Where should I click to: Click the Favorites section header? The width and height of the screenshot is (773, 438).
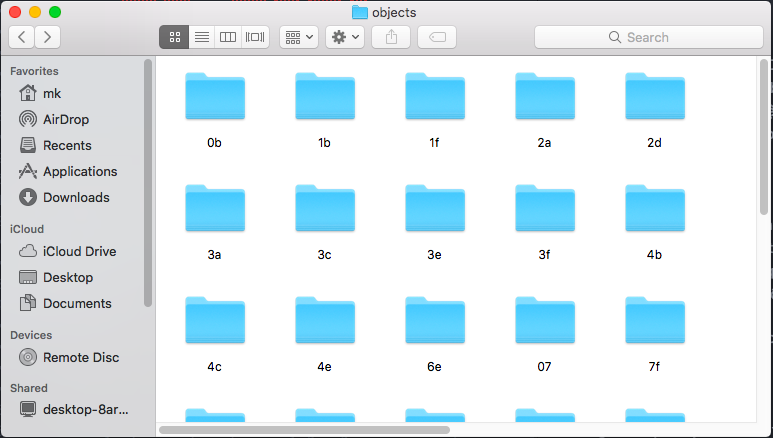pyautogui.click(x=34, y=71)
